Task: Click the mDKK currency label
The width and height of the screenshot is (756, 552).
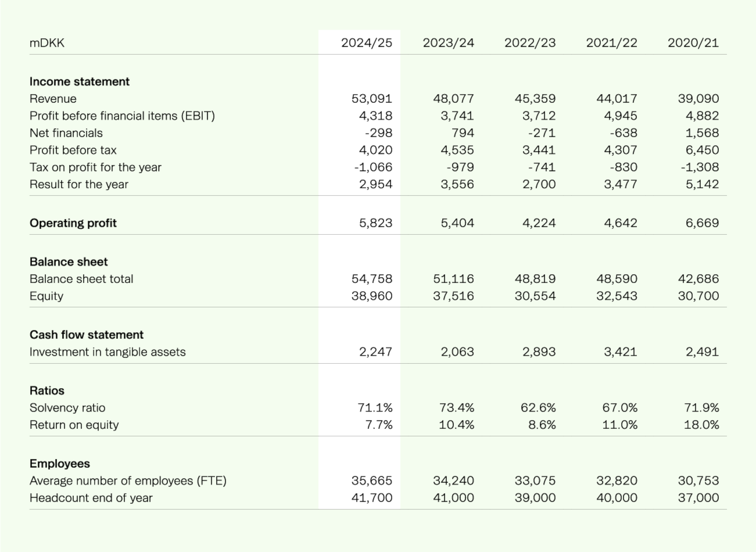Action: [x=47, y=42]
